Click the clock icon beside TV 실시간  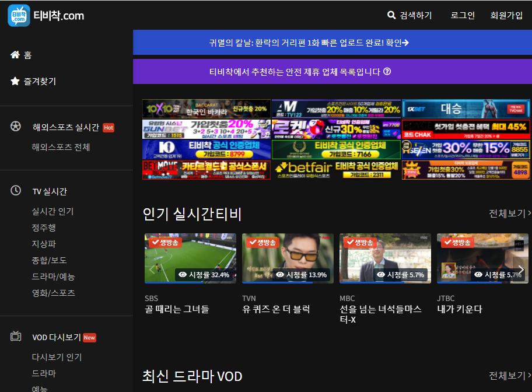16,190
